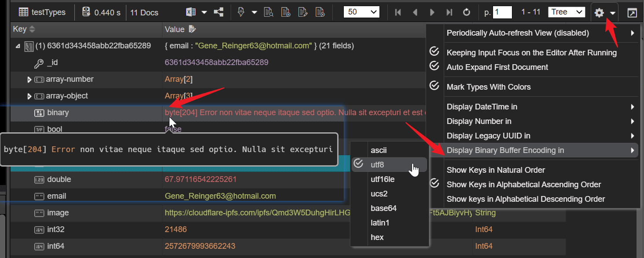Jump to the last results page
This screenshot has width=644, height=258.
(449, 12)
